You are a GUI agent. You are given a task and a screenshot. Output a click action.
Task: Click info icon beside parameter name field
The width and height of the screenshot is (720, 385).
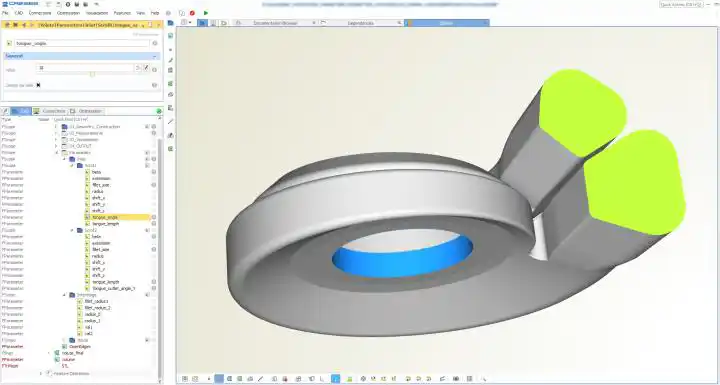click(155, 43)
